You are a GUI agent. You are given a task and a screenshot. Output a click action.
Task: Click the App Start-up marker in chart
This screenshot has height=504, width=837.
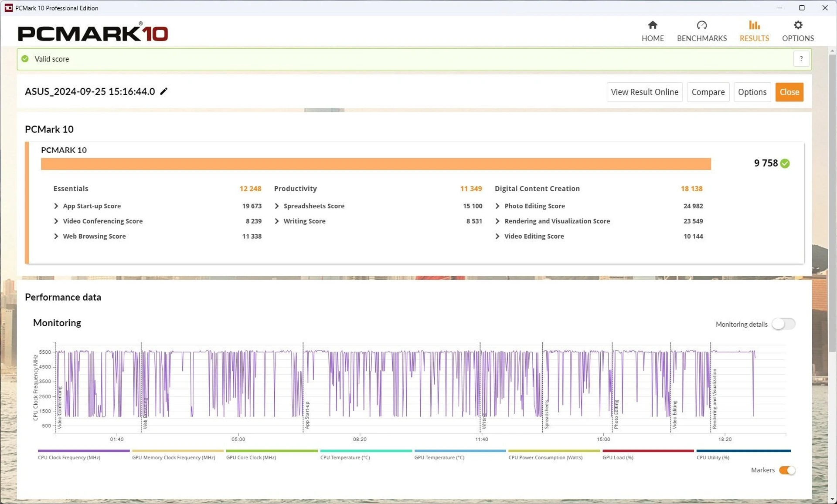pyautogui.click(x=307, y=415)
